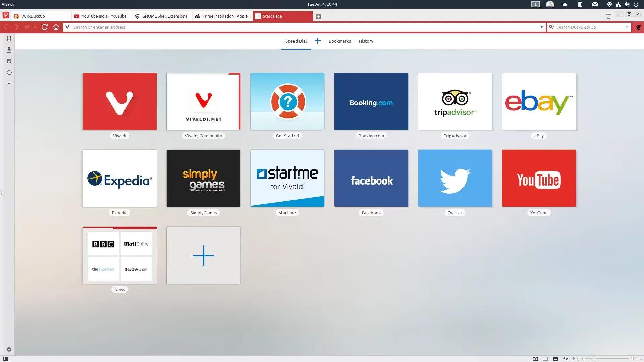Open the eBay speed dial
Viewport: 644px width, 362px height.
coord(539,102)
